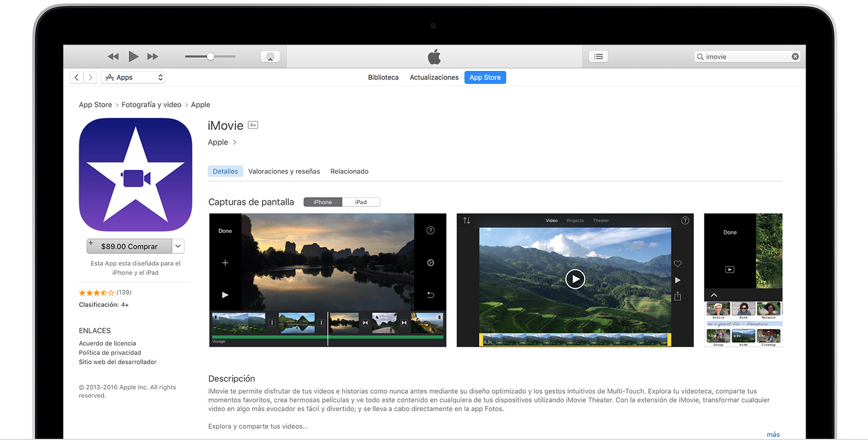Viewport: 868px width, 440px height.
Task: Expand the description with más
Action: (x=773, y=434)
